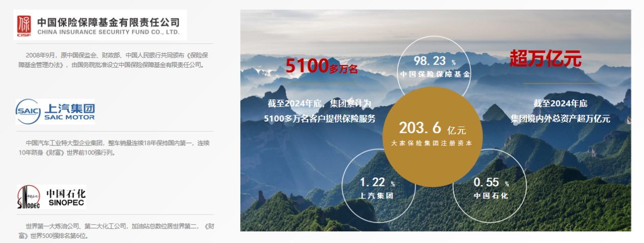
Task: Click the 中国石化 SINOPEC wordmark
Action: (x=66, y=197)
